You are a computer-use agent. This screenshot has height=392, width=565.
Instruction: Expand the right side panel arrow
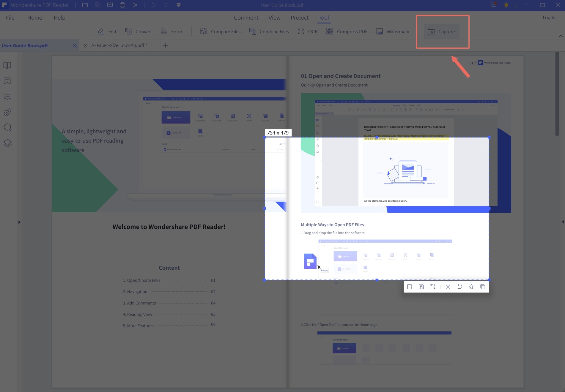point(563,222)
